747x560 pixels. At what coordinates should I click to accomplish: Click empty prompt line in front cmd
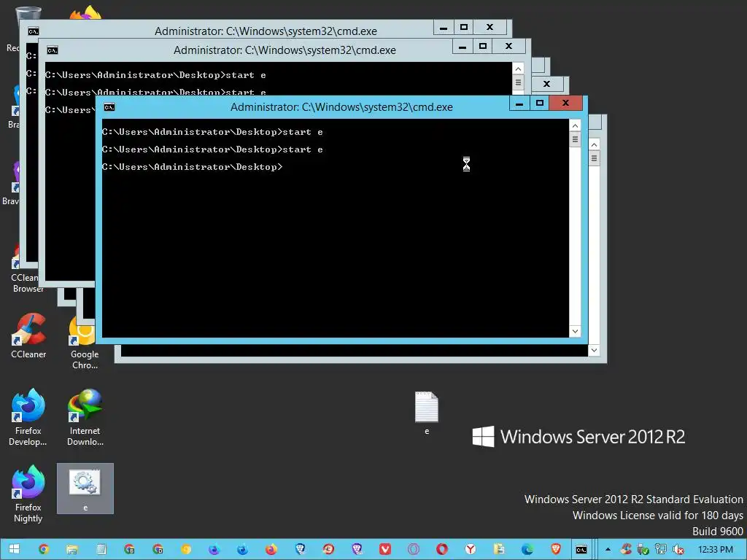point(192,167)
